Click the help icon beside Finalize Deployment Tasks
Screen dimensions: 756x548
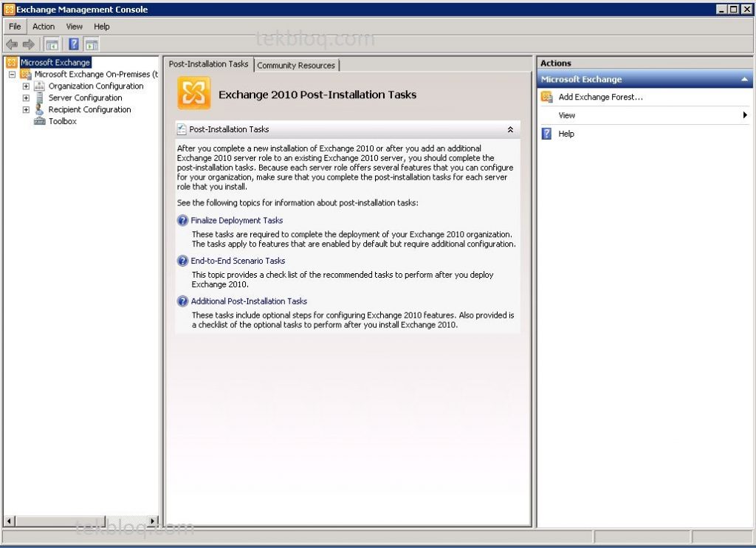[183, 220]
